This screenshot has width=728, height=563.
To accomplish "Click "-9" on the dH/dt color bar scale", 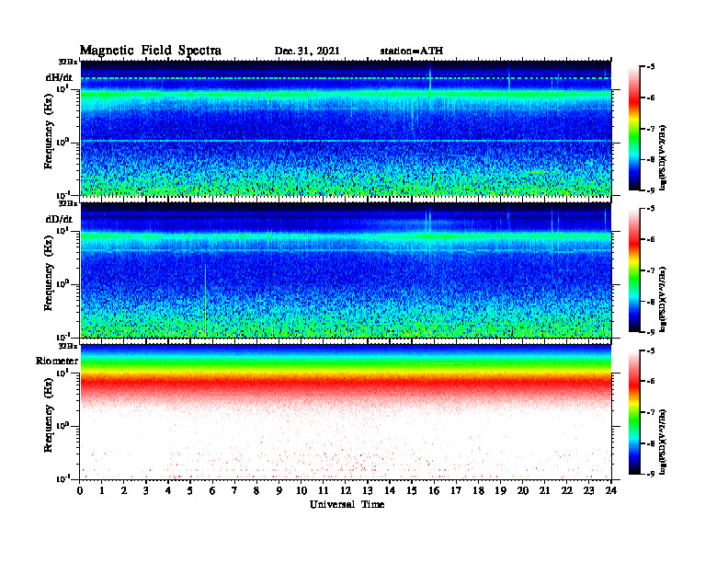I will point(651,190).
